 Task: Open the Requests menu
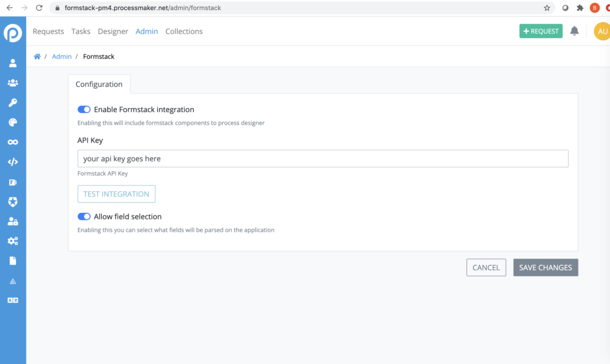coord(48,31)
